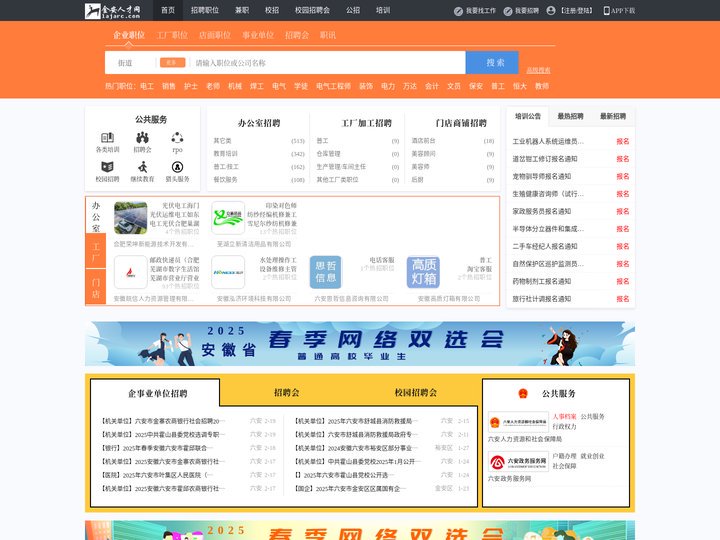Switch to the 最新招聘 tab
This screenshot has height=540, width=720.
point(613,116)
